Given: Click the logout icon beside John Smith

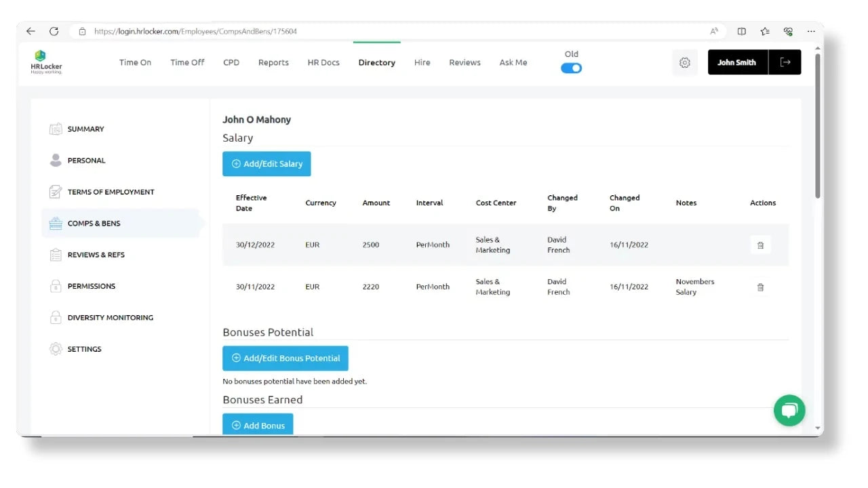Looking at the screenshot, I should coord(785,62).
